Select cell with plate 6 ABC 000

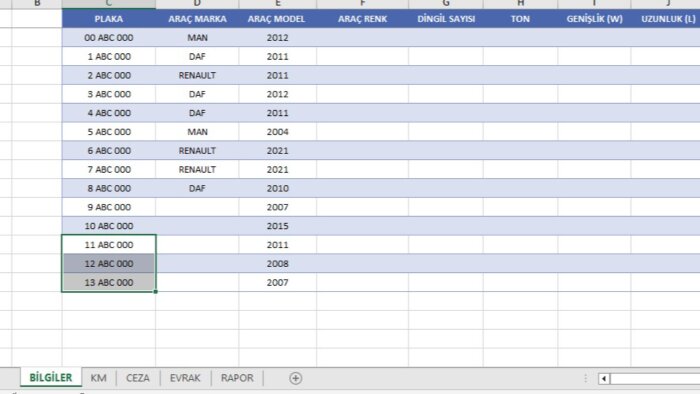(108, 150)
